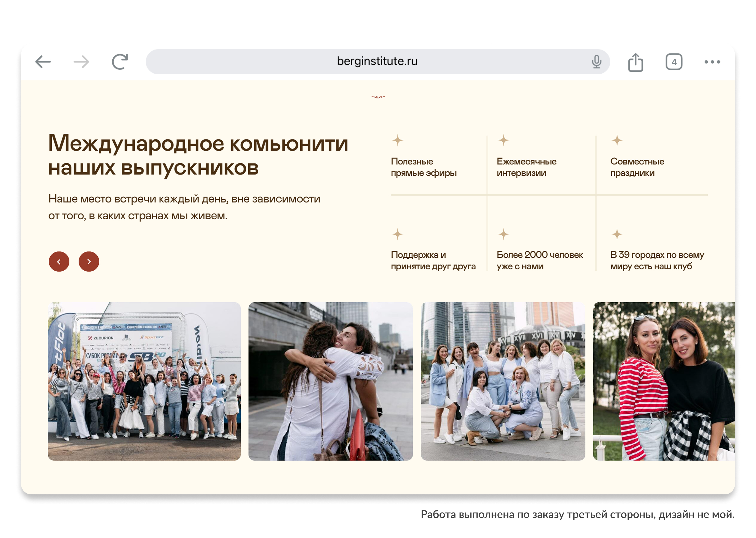Screen dimensions: 756x538
Task: Click the Совместные праздники feature text
Action: pyautogui.click(x=637, y=167)
